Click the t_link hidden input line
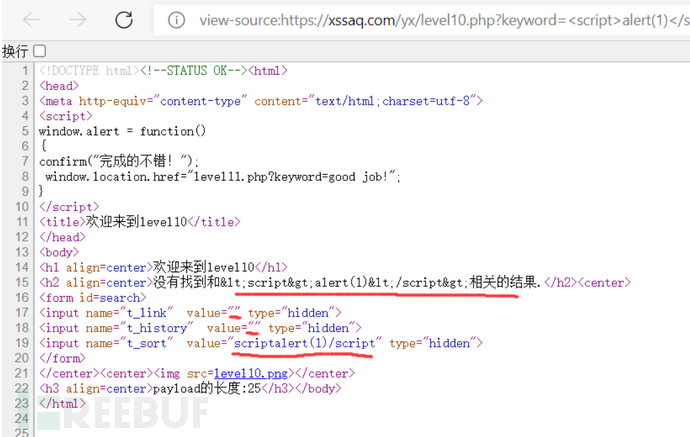The height and width of the screenshot is (437, 690). 190,312
